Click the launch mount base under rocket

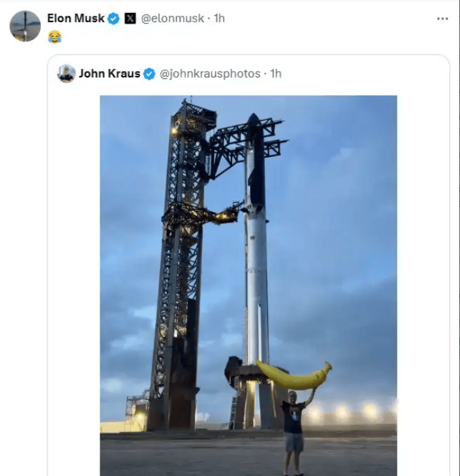[x=257, y=396]
